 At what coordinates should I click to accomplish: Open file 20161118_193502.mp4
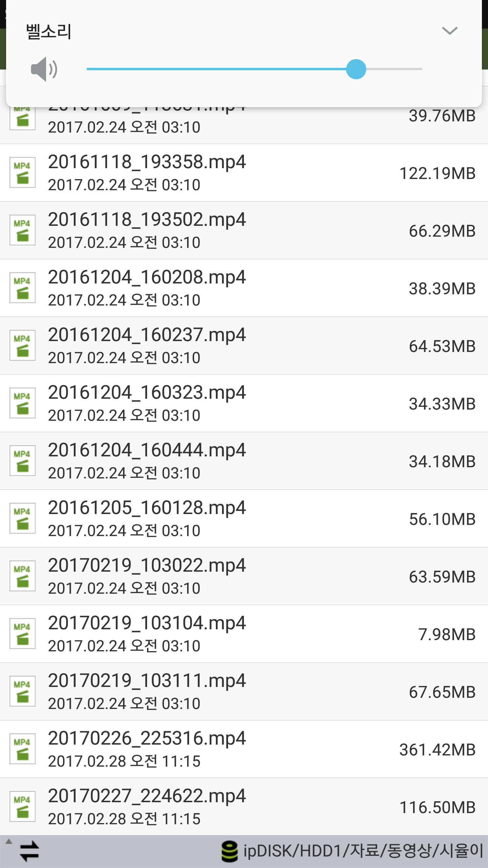click(x=244, y=231)
